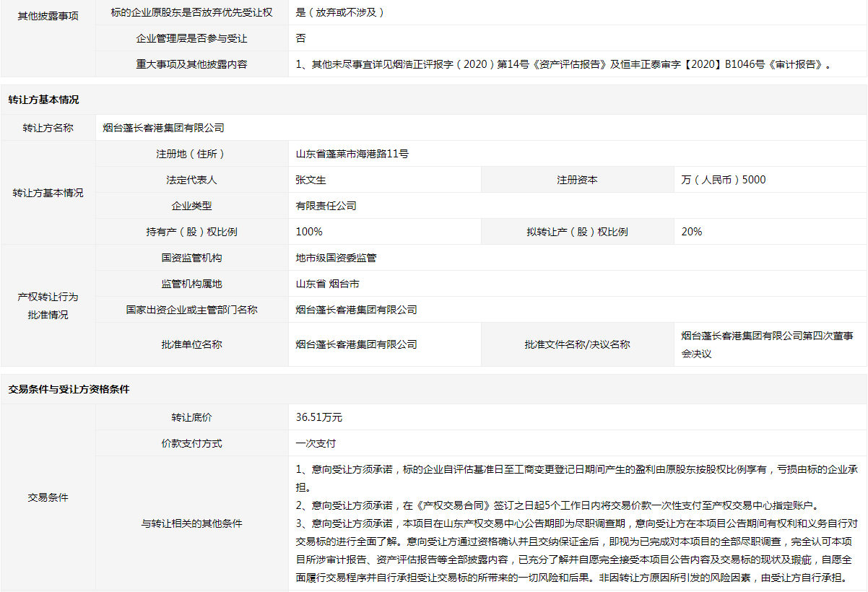This screenshot has width=868, height=592.
Task: Click the value 有限责任公司
Action: coord(326,206)
